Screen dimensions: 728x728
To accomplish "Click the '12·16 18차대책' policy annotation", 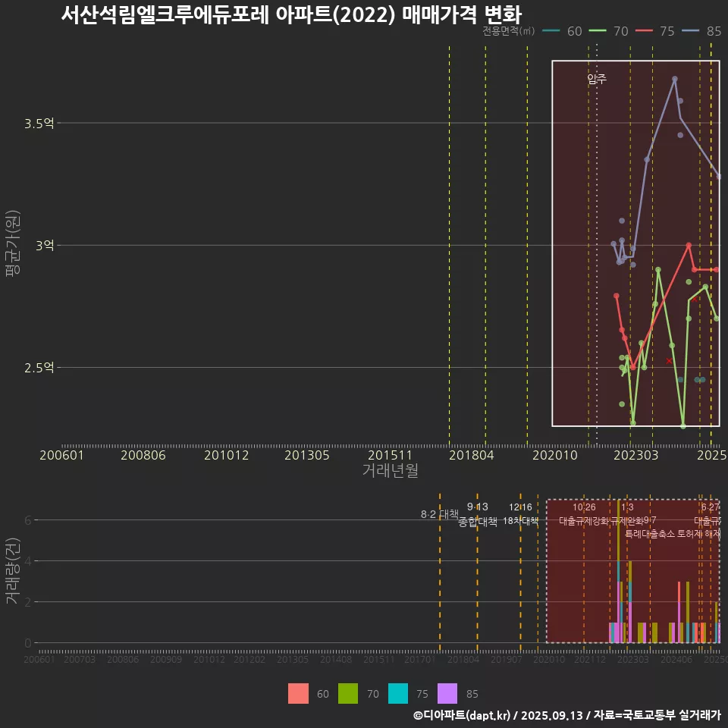I will pyautogui.click(x=520, y=514).
